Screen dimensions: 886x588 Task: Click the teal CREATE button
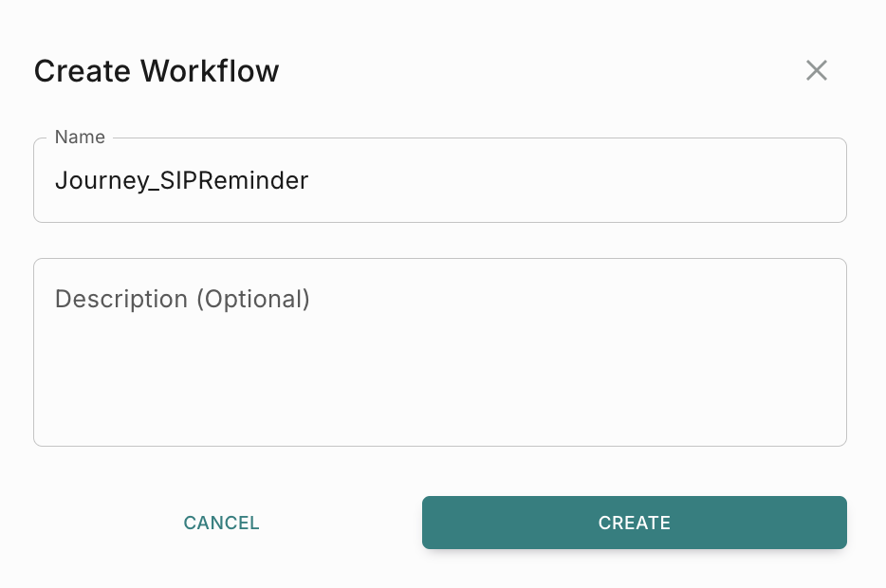634,523
